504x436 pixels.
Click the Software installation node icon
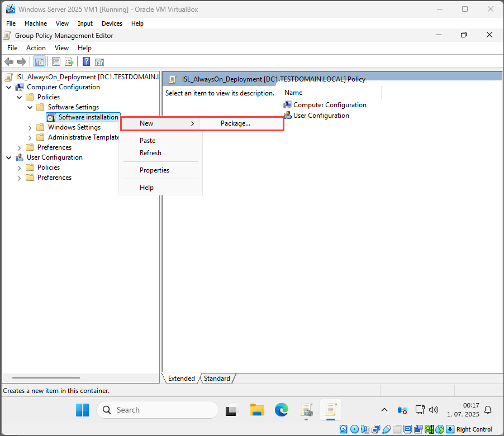(51, 117)
